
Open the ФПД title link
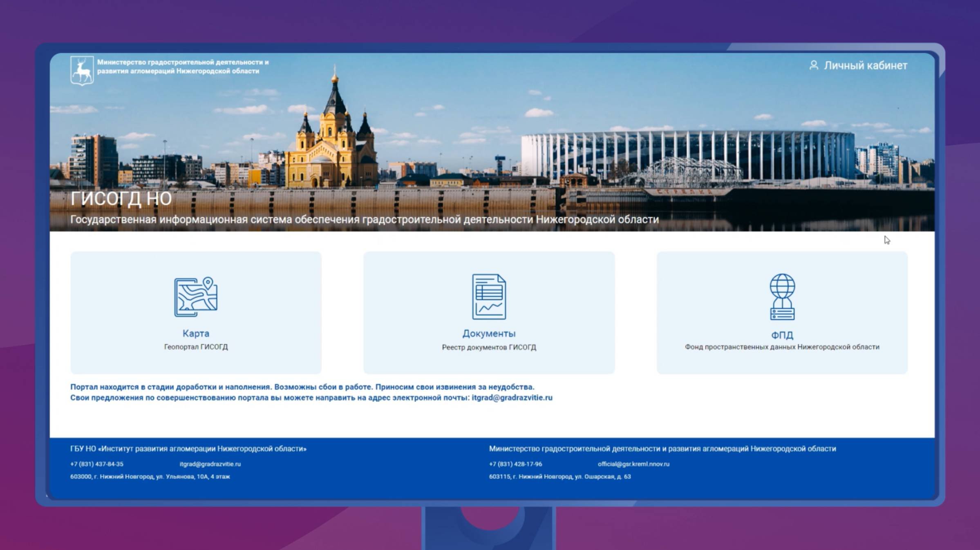(x=782, y=335)
